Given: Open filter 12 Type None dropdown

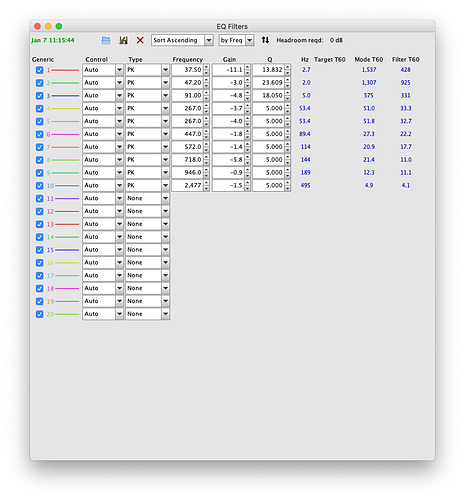Looking at the screenshot, I should pos(148,211).
